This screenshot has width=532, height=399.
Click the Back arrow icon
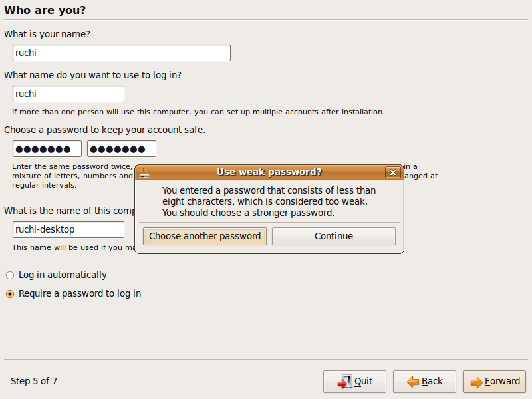[413, 382]
